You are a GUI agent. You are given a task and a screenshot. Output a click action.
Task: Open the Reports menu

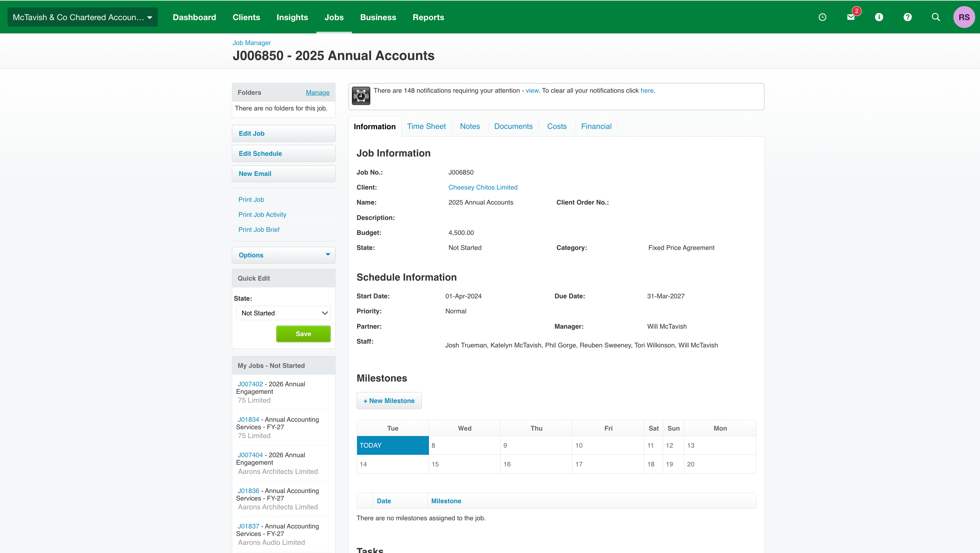428,17
